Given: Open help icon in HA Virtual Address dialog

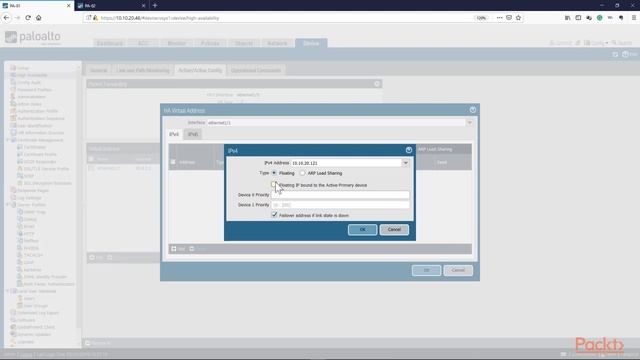Looking at the screenshot, I should tap(473, 110).
